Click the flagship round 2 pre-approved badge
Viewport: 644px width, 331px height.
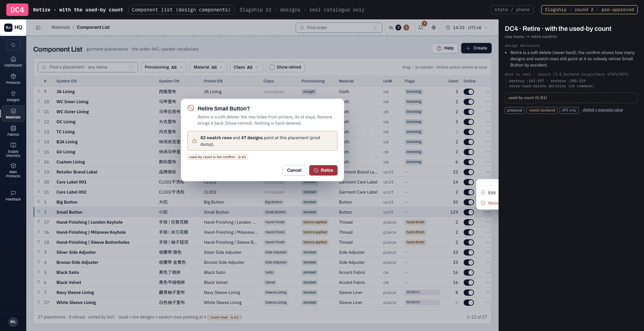pyautogui.click(x=589, y=10)
